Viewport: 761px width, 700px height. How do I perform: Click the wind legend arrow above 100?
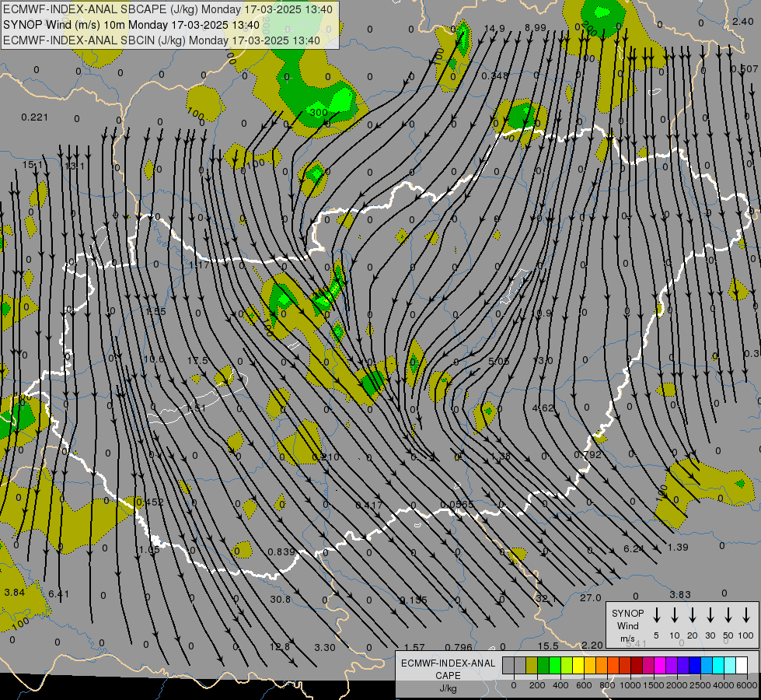(x=746, y=615)
